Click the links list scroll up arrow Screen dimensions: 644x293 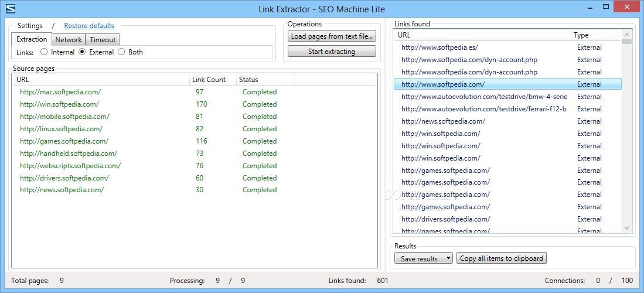pos(626,35)
